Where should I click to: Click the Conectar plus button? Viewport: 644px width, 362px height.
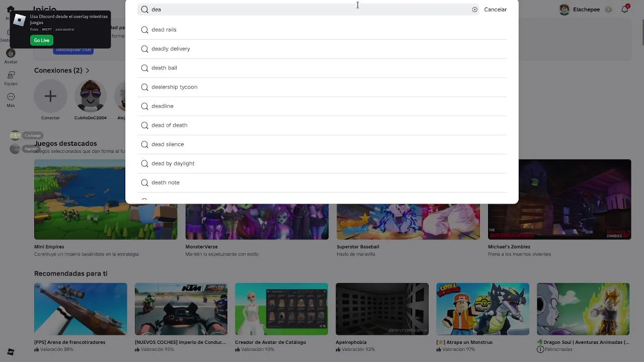(x=50, y=96)
